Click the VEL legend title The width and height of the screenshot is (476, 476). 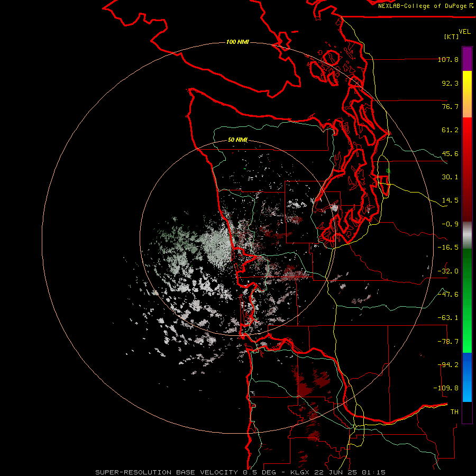464,32
